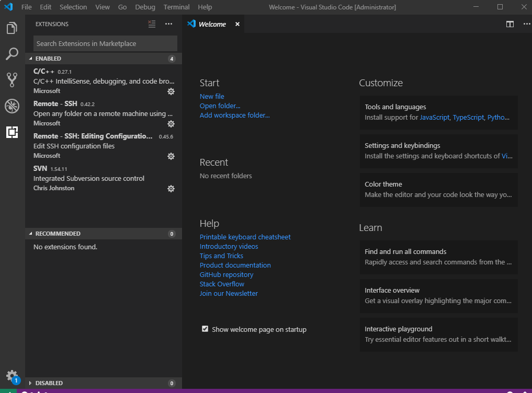Screen dimensions: 532x393
Task: Open Tips and Tricks link
Action: [x=221, y=256]
